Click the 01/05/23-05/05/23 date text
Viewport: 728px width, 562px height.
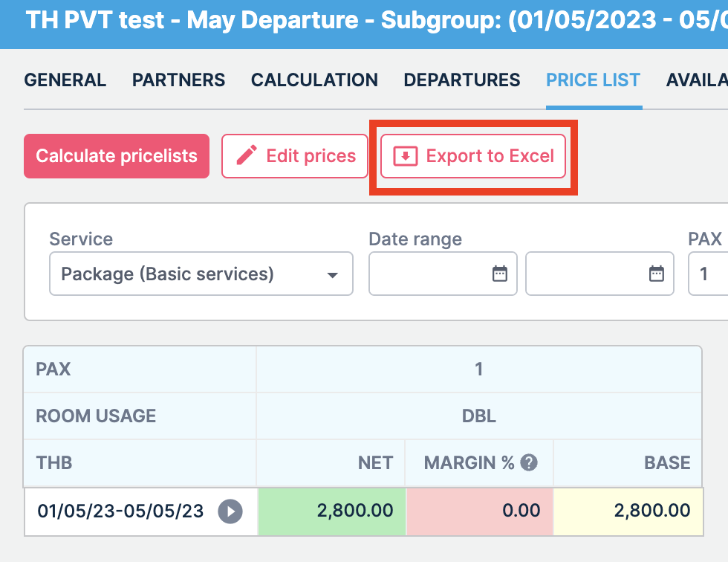pyautogui.click(x=120, y=511)
